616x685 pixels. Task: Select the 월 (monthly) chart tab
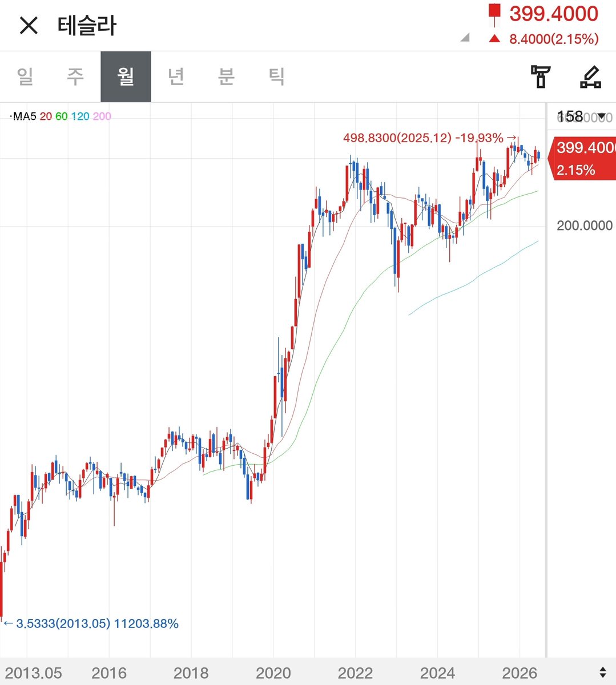pyautogui.click(x=126, y=76)
